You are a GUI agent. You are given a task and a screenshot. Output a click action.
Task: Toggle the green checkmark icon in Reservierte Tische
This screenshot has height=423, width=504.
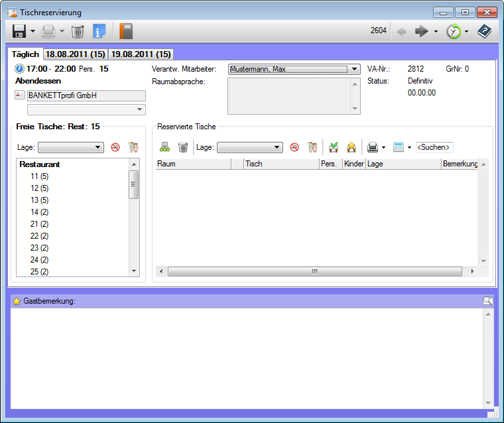(x=334, y=147)
